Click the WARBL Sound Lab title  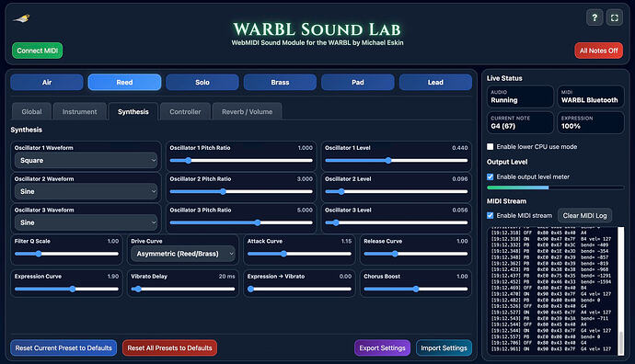coord(317,29)
